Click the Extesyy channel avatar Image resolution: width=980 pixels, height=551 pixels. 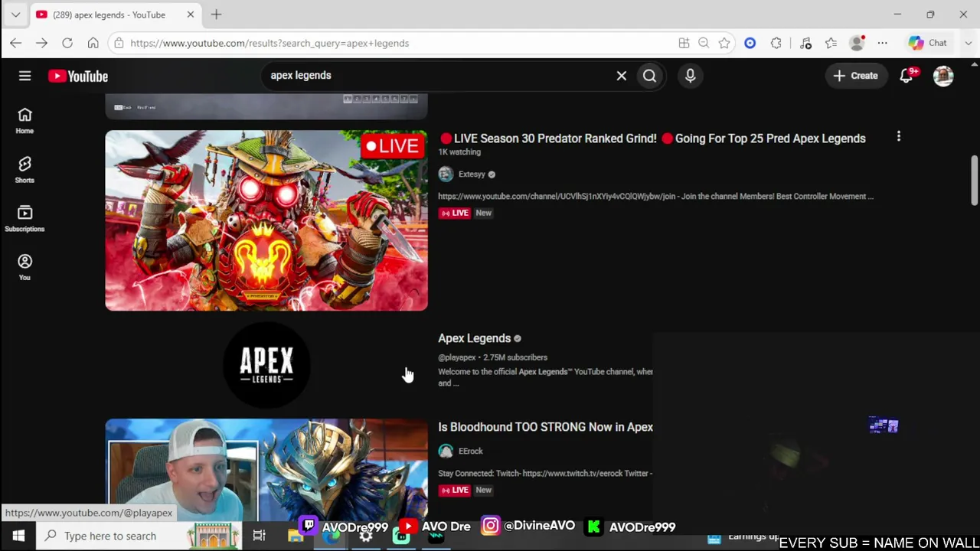(446, 174)
